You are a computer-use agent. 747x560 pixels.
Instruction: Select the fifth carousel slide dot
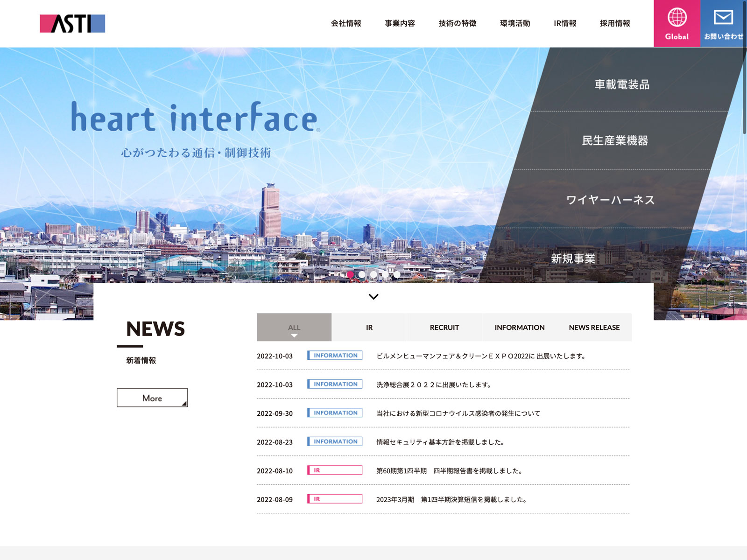tap(397, 275)
